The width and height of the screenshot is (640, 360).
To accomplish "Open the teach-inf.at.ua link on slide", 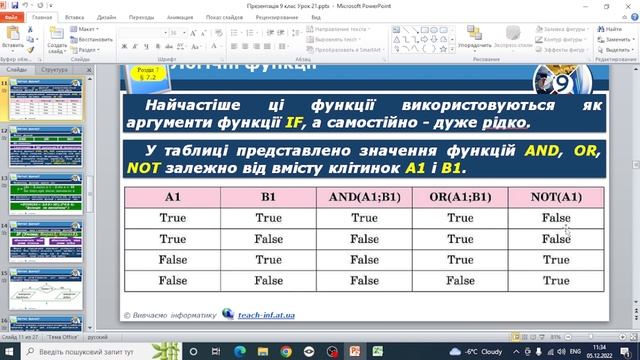I will click(x=266, y=315).
